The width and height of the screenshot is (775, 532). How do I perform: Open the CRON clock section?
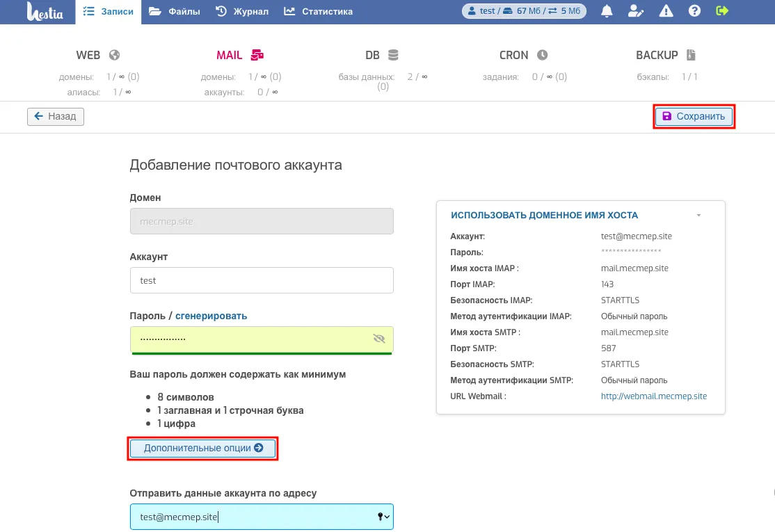(x=523, y=55)
